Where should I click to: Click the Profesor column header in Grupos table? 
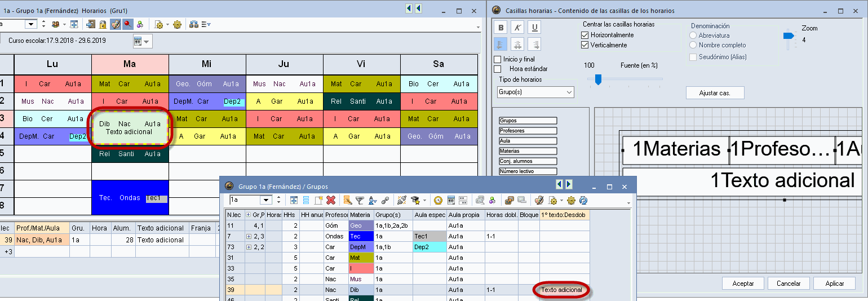pyautogui.click(x=336, y=215)
